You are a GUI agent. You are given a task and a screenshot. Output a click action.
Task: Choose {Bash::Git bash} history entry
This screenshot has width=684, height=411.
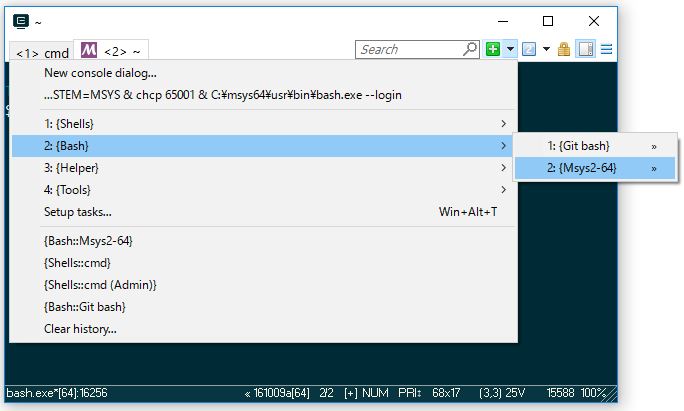(263, 307)
